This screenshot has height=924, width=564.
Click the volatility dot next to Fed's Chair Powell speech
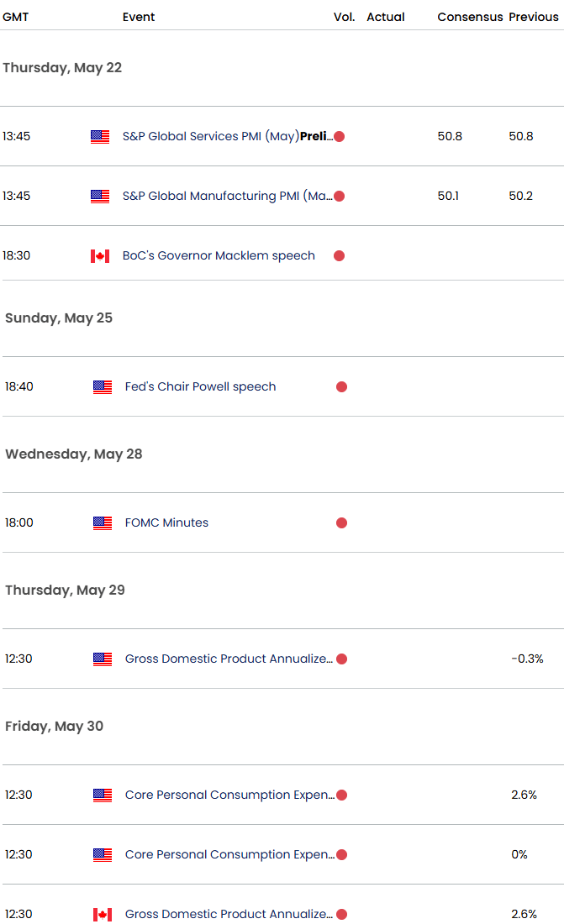[x=341, y=386]
